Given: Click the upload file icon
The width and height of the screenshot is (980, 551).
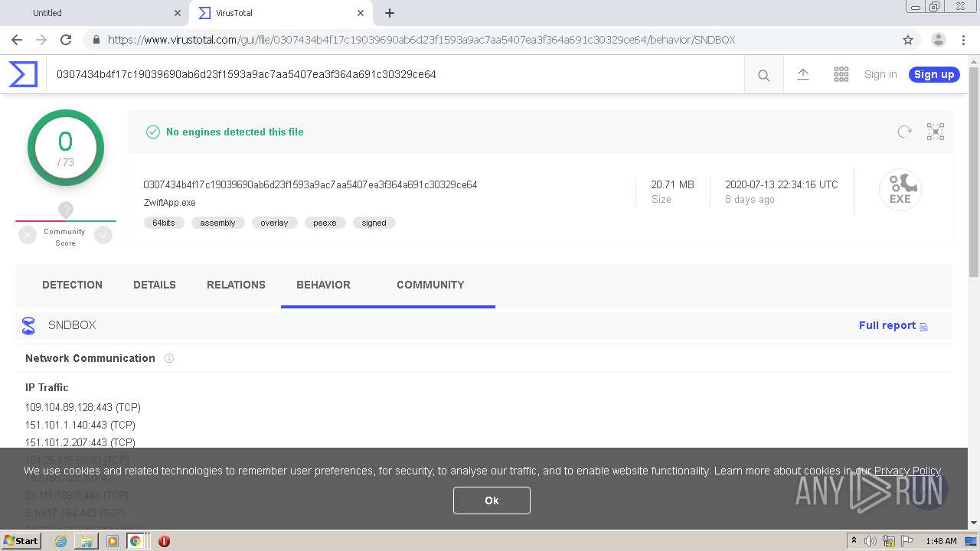Looking at the screenshot, I should click(802, 74).
